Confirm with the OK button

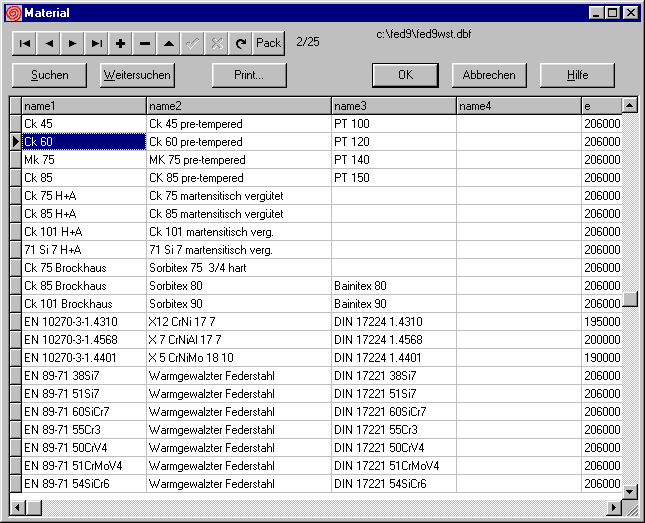[405, 75]
